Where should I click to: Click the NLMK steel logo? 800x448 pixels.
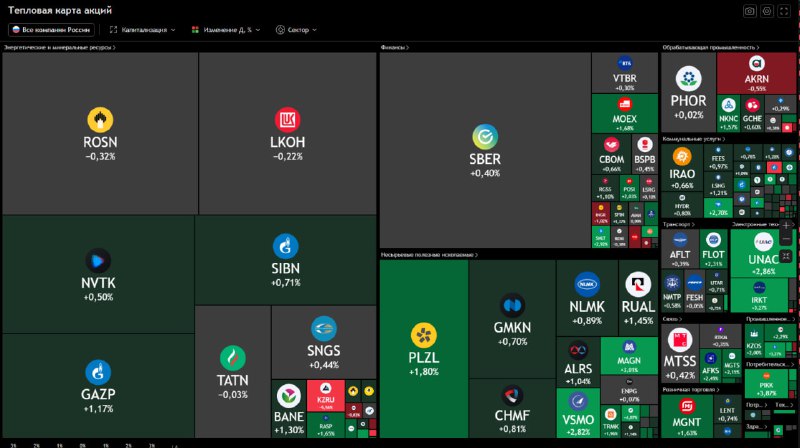tap(587, 285)
